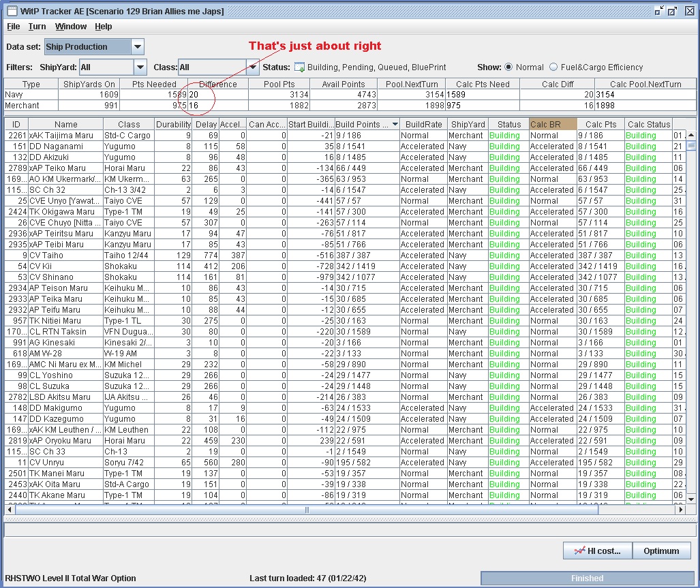700x588 pixels.
Task: Click Type column header in summary table
Action: click(x=31, y=84)
